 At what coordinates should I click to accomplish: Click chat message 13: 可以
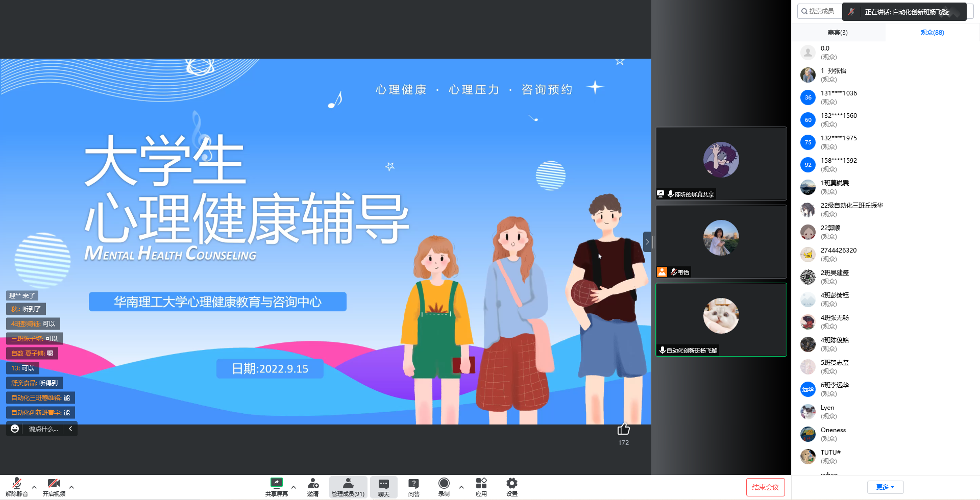click(x=22, y=368)
